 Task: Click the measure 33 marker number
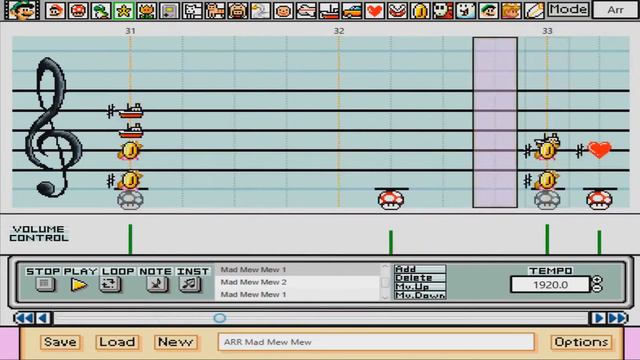point(547,31)
